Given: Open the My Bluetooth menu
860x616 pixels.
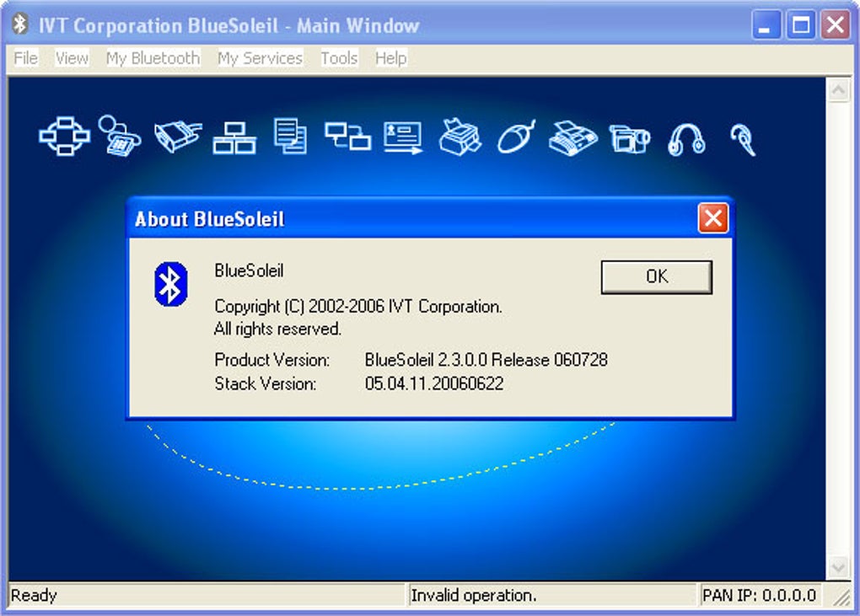Looking at the screenshot, I should point(152,57).
